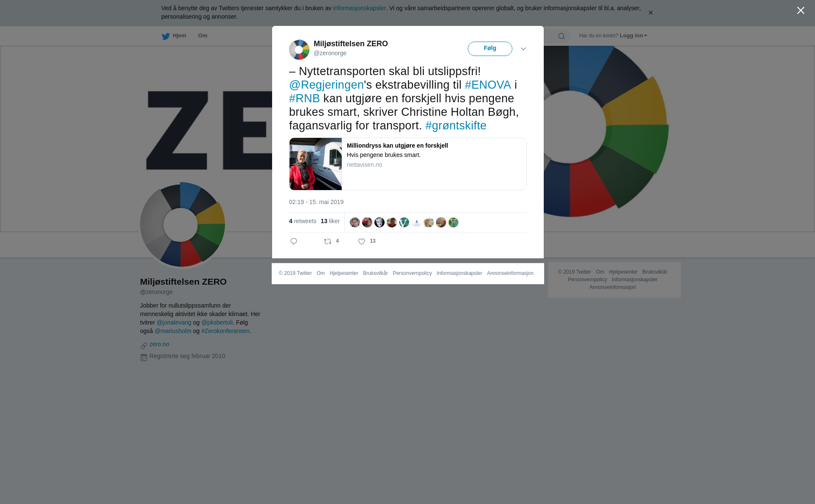Follow zeronorge with Følg button
Screen dimensions: 815x504
[x=490, y=49]
